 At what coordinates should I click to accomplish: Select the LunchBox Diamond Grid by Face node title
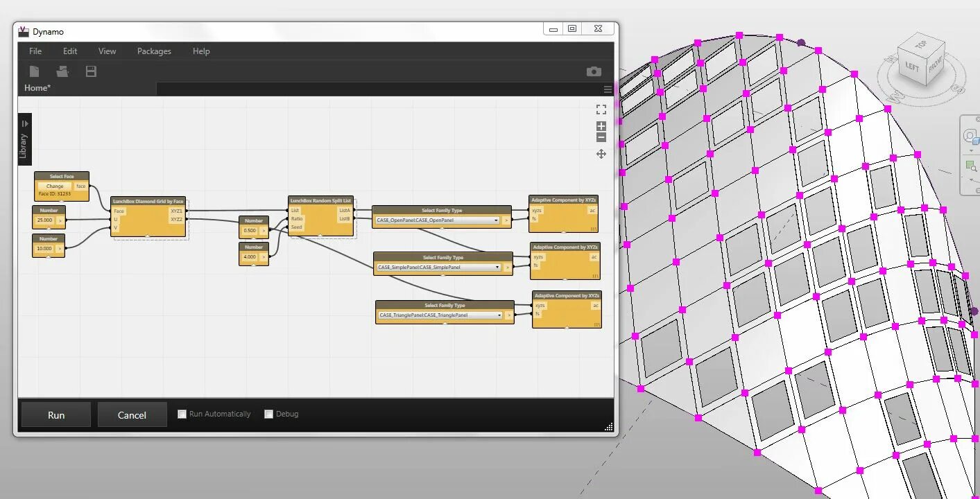[148, 201]
